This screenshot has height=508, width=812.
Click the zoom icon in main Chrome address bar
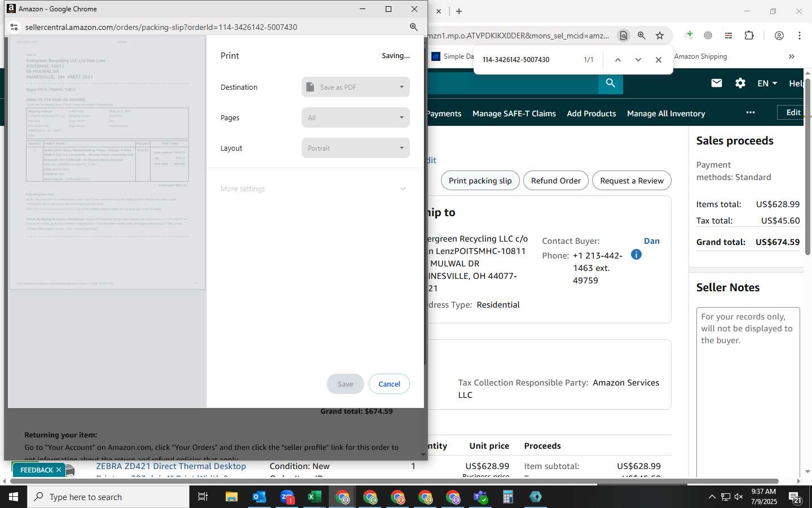pos(642,36)
